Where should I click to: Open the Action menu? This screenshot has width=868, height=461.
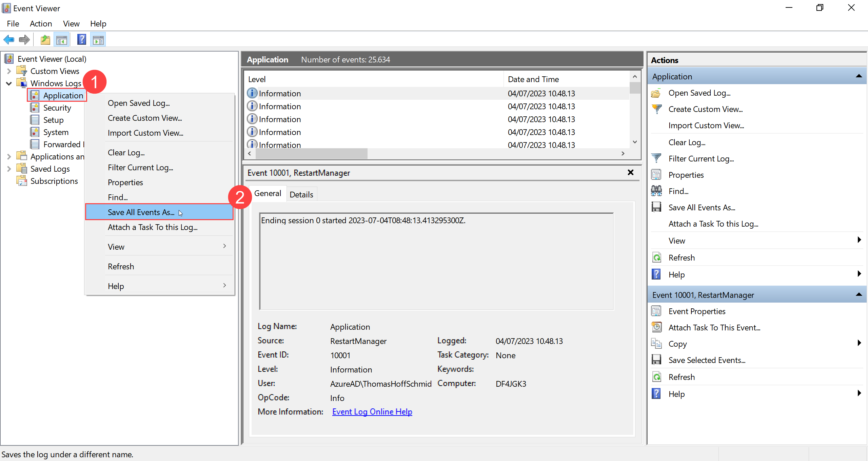(x=41, y=23)
